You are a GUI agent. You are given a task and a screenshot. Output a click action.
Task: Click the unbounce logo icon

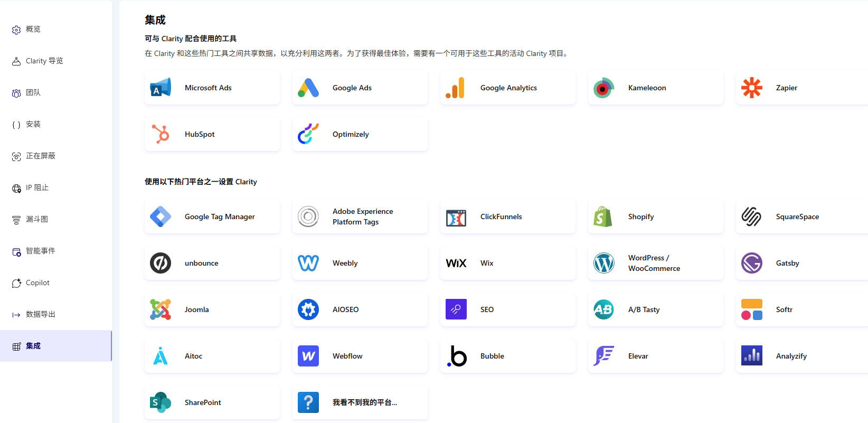(x=161, y=263)
